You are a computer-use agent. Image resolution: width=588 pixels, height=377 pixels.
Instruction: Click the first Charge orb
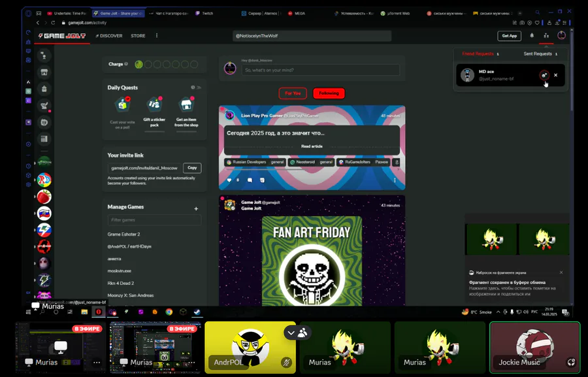(139, 65)
